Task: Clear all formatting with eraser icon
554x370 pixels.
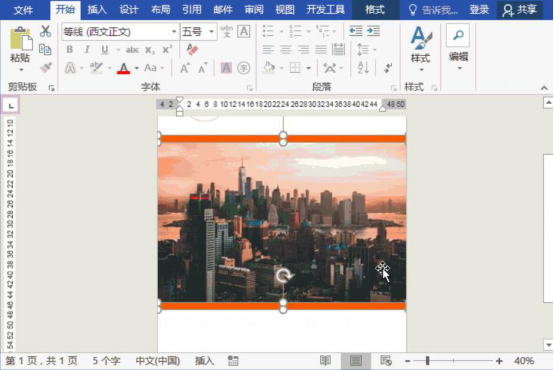Action: point(193,49)
